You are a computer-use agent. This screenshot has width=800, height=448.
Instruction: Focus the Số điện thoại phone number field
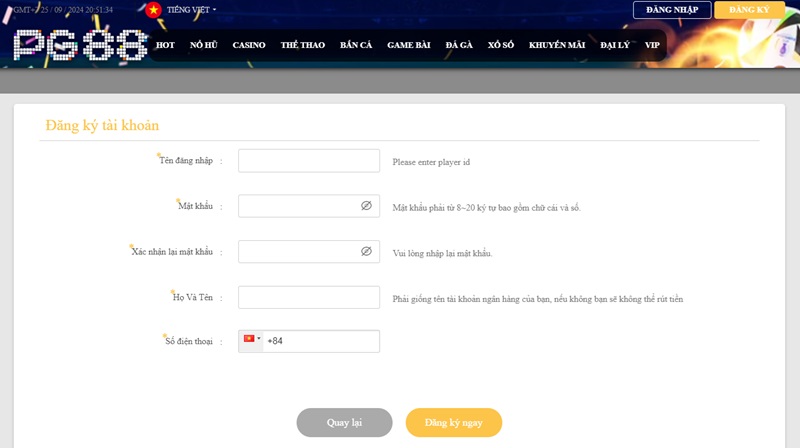[x=321, y=341]
